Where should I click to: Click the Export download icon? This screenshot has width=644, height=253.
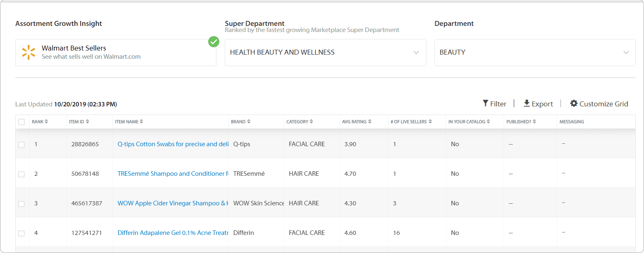(527, 103)
